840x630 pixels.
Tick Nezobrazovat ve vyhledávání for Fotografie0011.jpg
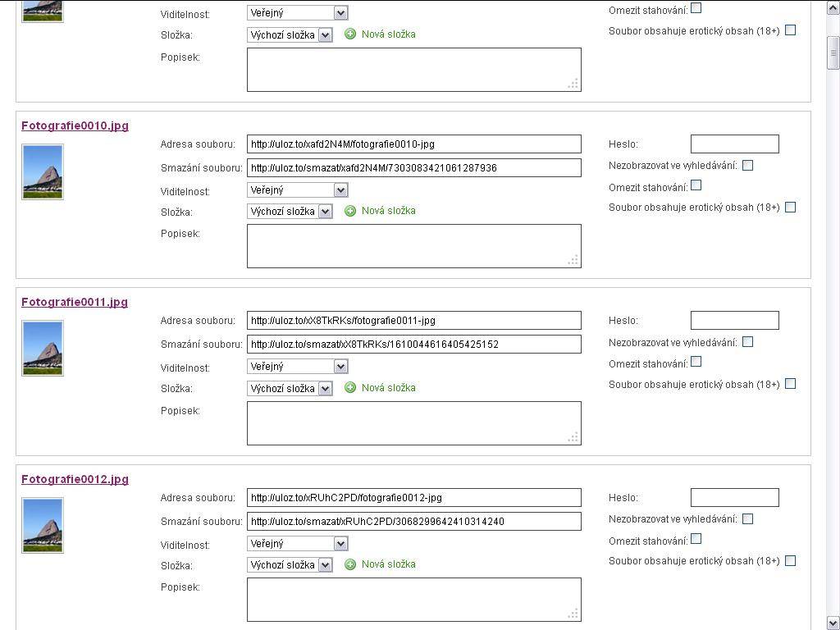[x=748, y=342]
